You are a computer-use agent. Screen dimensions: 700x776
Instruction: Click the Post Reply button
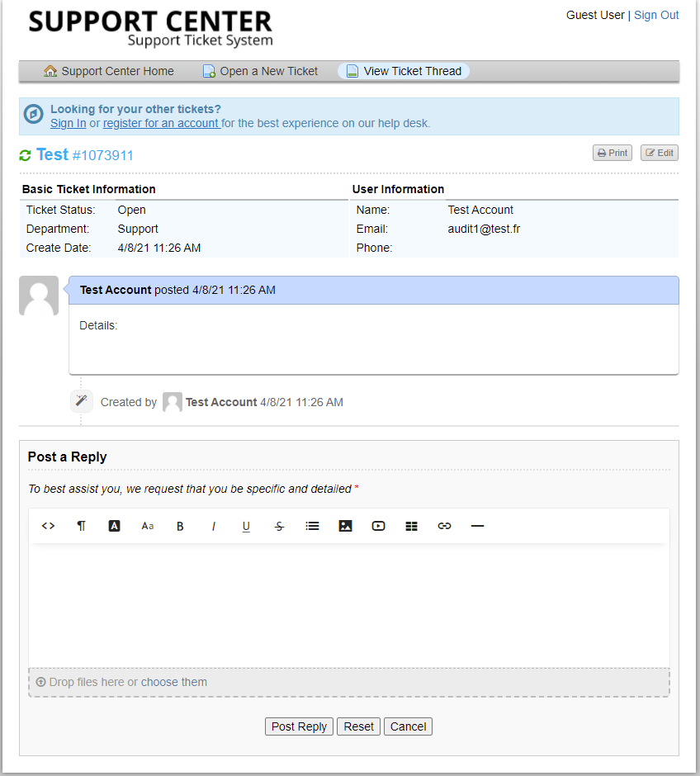pyautogui.click(x=299, y=726)
